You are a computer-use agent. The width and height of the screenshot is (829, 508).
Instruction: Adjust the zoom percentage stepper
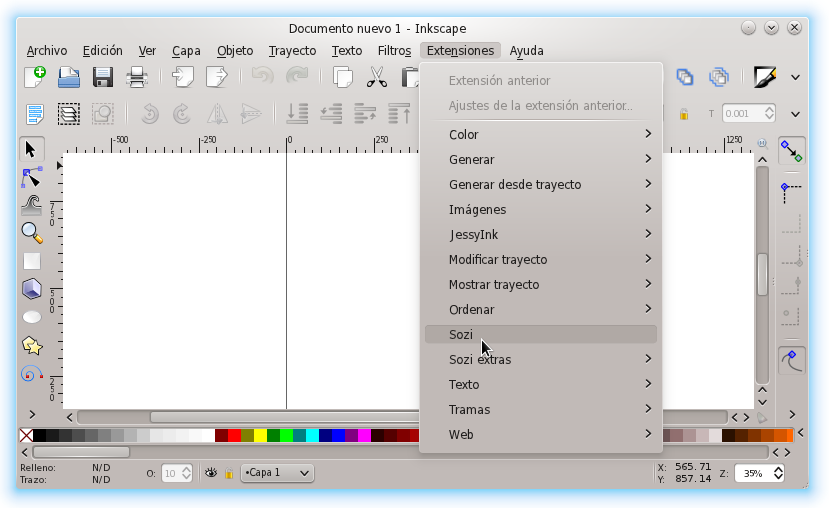point(778,473)
